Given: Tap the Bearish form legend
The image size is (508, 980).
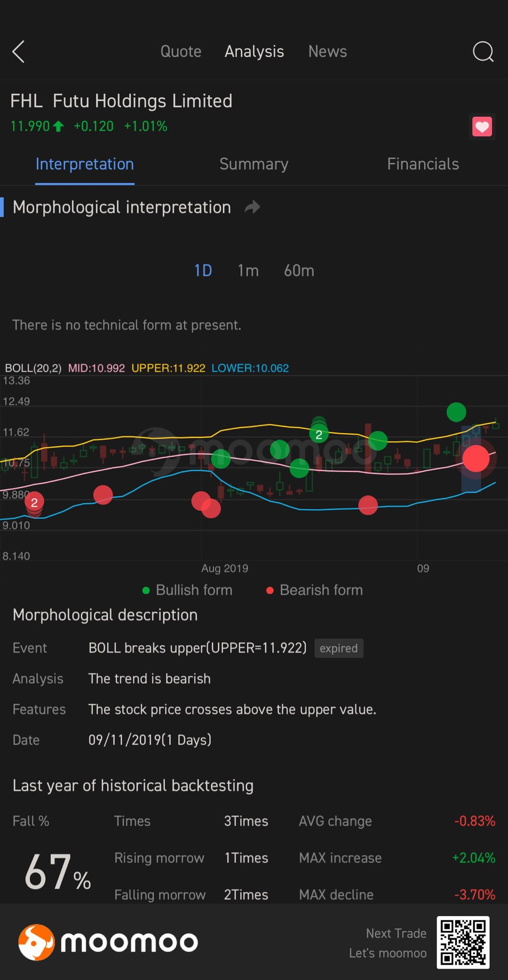Looking at the screenshot, I should click(315, 590).
